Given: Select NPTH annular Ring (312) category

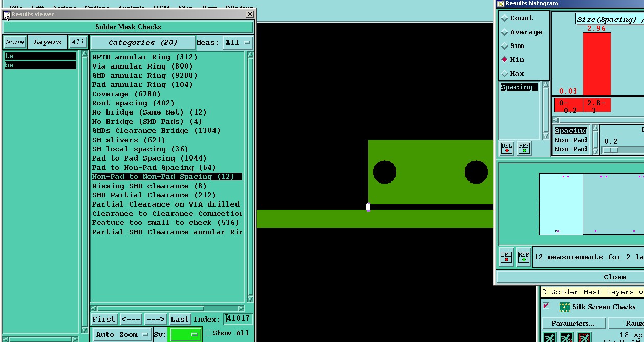Looking at the screenshot, I should pos(144,57).
